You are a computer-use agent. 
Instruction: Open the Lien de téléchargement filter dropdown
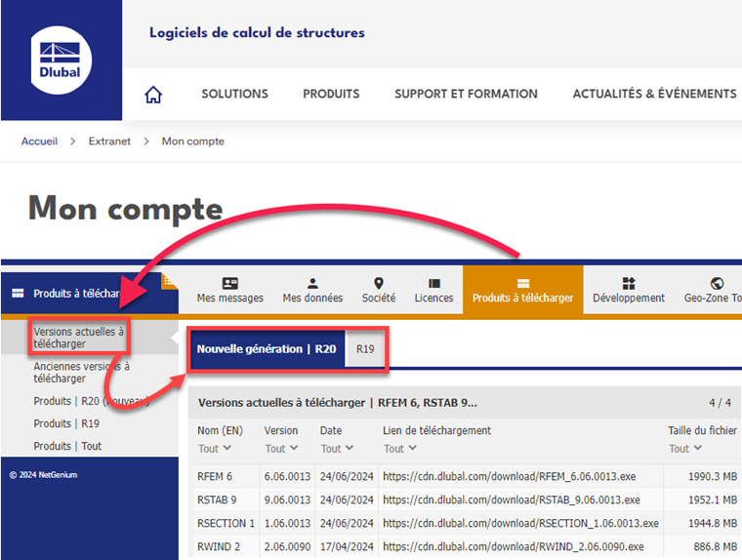[400, 449]
